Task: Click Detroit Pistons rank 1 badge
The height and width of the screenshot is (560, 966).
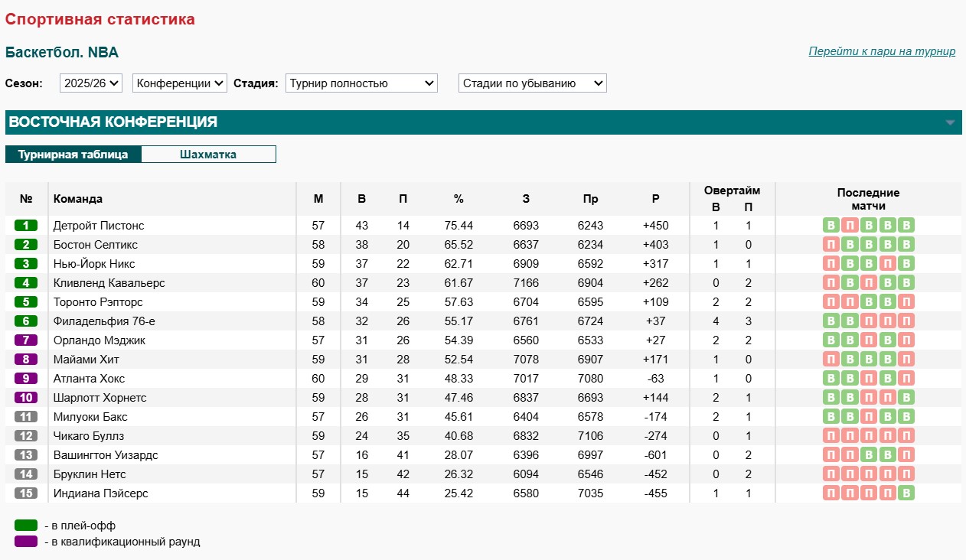Action: pos(26,226)
